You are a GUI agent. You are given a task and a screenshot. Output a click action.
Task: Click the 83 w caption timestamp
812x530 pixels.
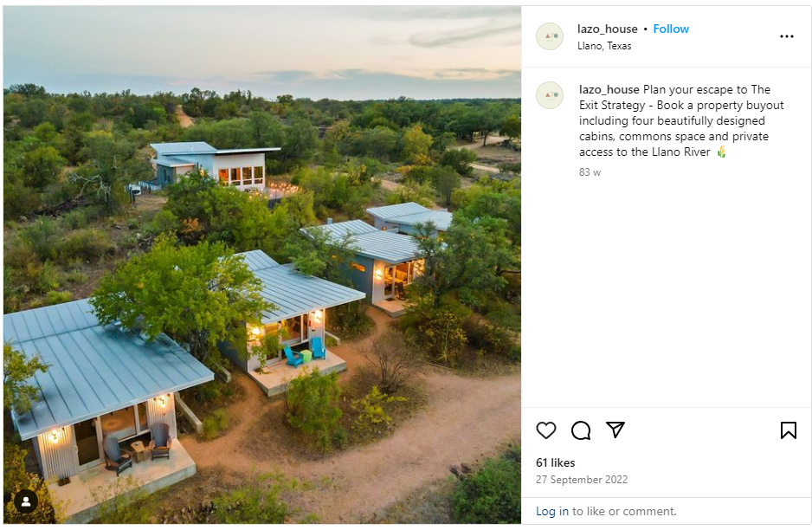point(590,172)
